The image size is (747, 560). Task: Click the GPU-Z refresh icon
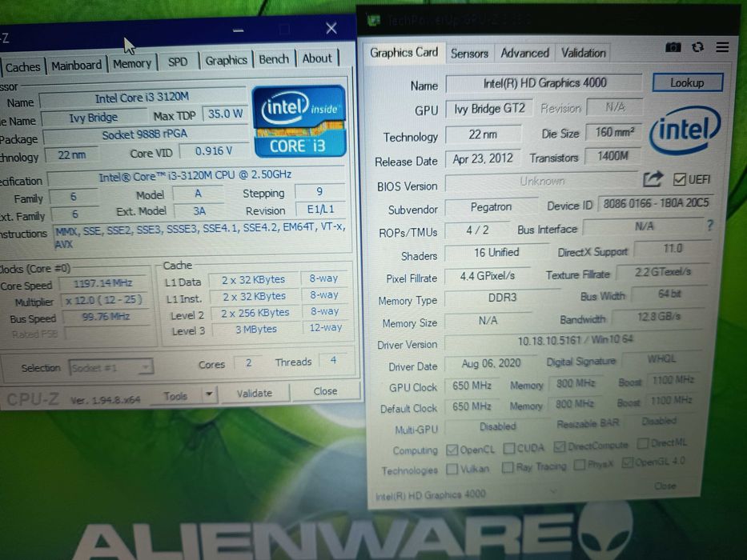pos(697,47)
